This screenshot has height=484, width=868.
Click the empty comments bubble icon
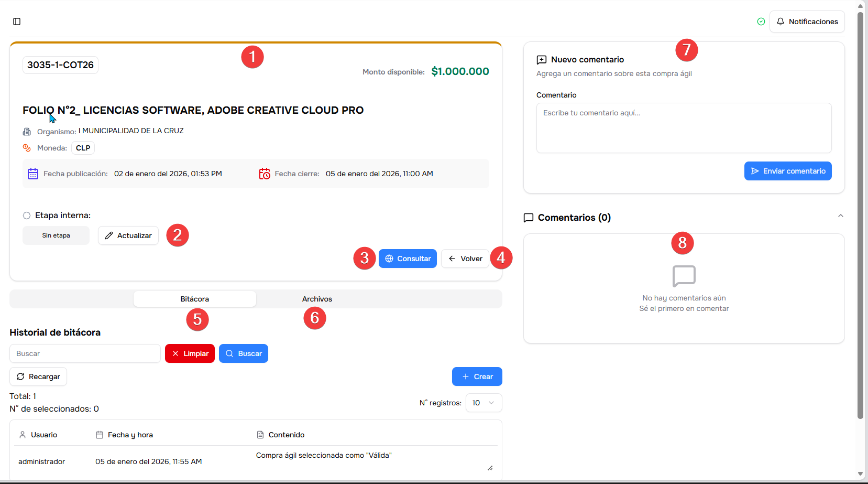(684, 276)
